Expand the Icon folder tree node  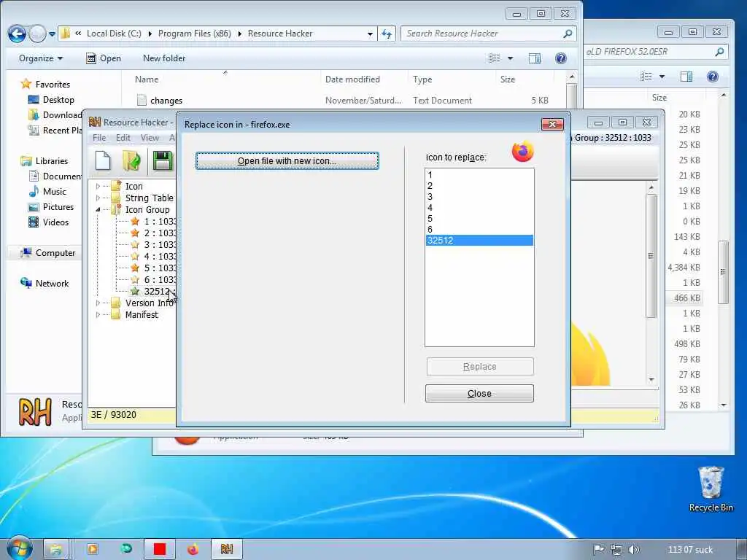coord(98,186)
